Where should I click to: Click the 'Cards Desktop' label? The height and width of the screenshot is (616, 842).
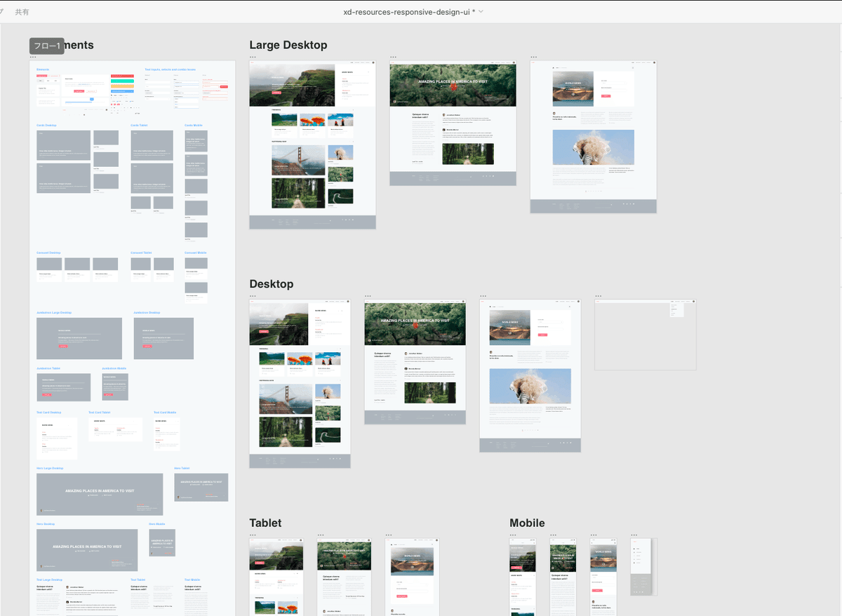(46, 126)
